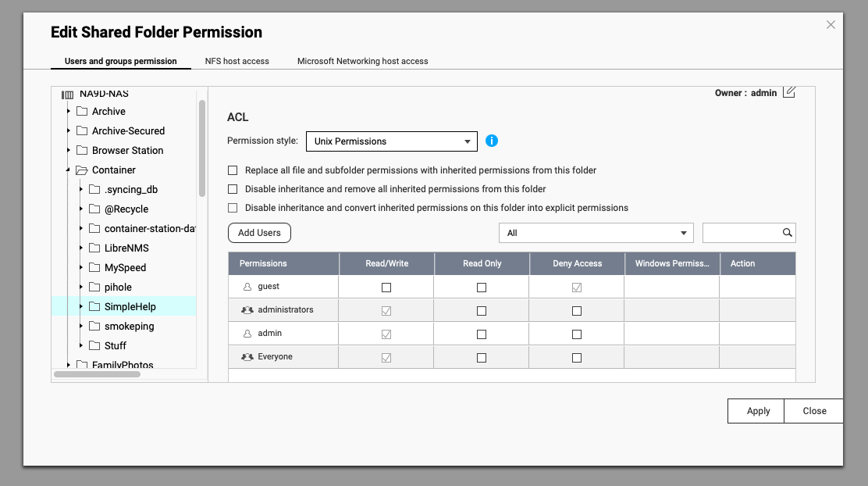Open the All user filter dropdown

596,233
